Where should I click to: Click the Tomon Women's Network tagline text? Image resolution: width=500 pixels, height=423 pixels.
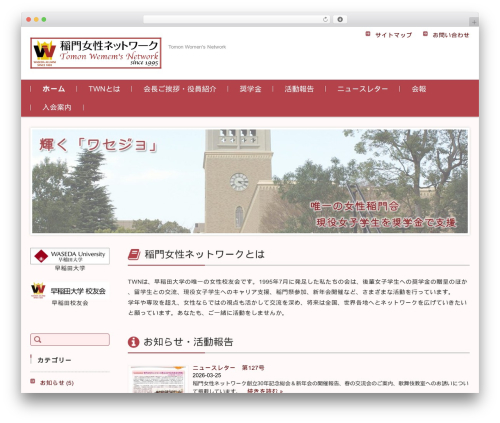tap(197, 47)
